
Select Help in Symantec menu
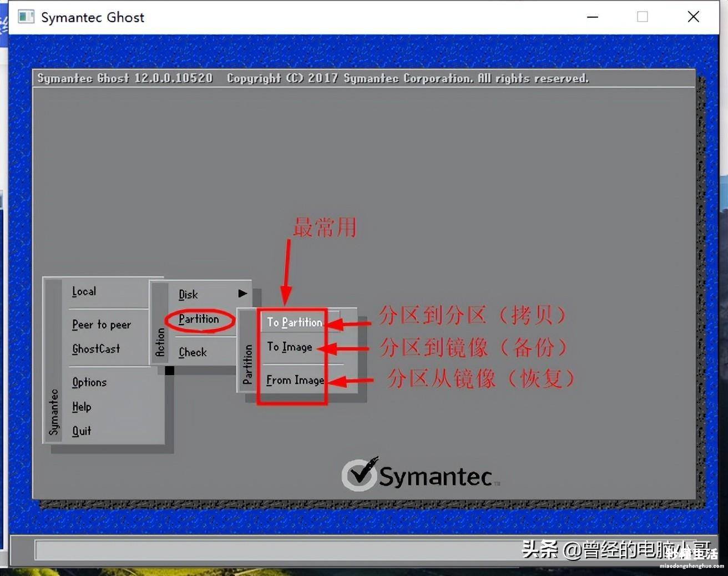pyautogui.click(x=82, y=407)
